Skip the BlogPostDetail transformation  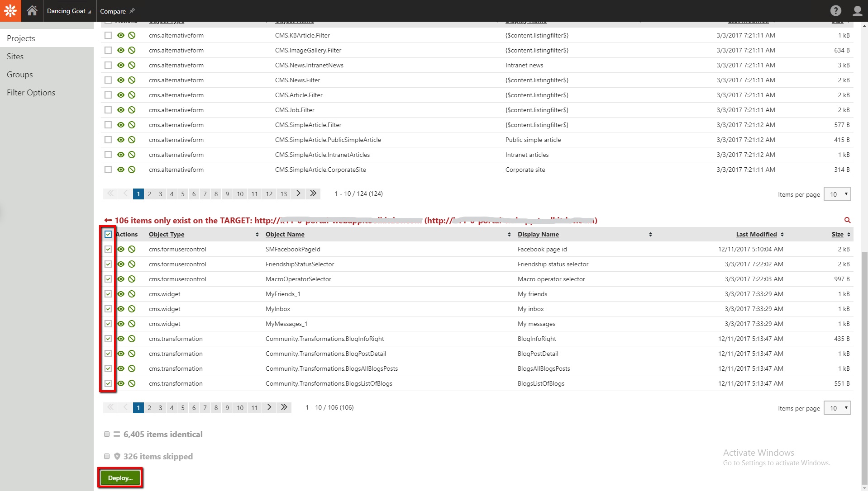132,354
